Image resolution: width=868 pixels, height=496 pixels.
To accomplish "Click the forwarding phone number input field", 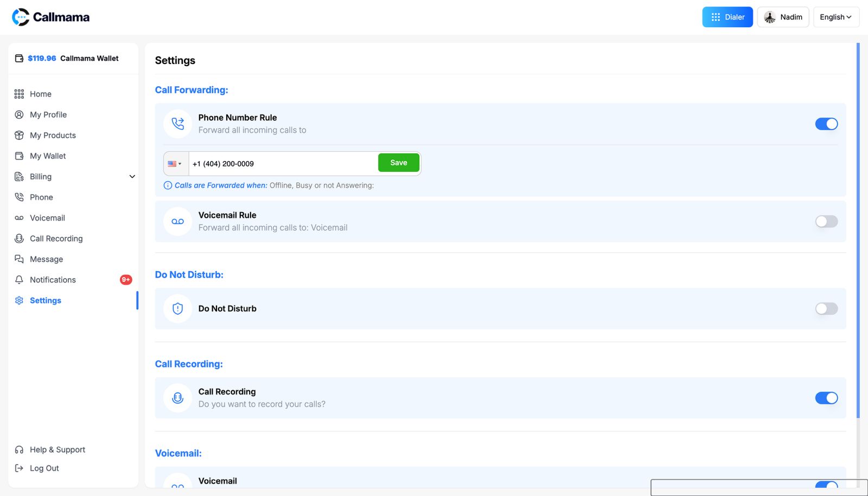I will point(283,164).
